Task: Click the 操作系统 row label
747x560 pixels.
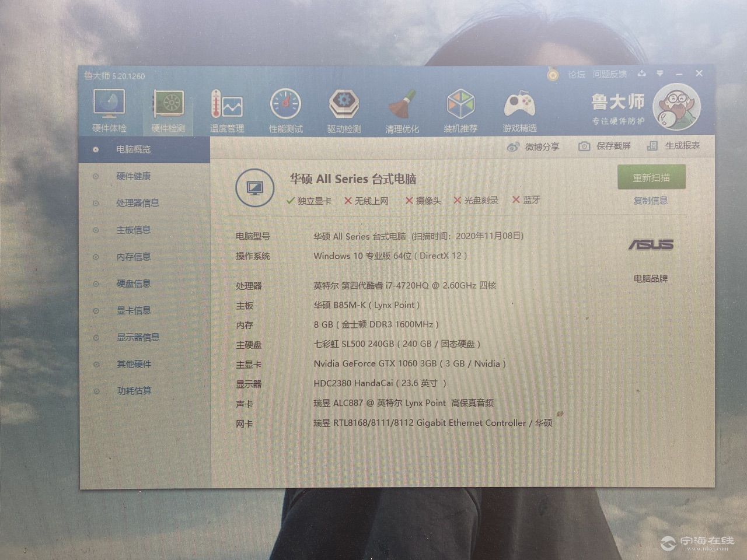Action: [253, 256]
